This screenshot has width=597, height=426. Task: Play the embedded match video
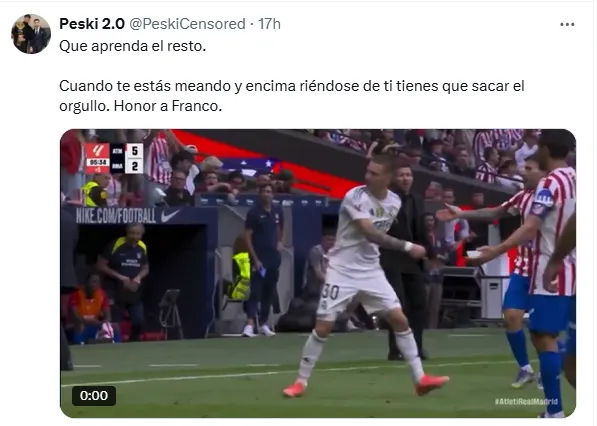pyautogui.click(x=318, y=273)
